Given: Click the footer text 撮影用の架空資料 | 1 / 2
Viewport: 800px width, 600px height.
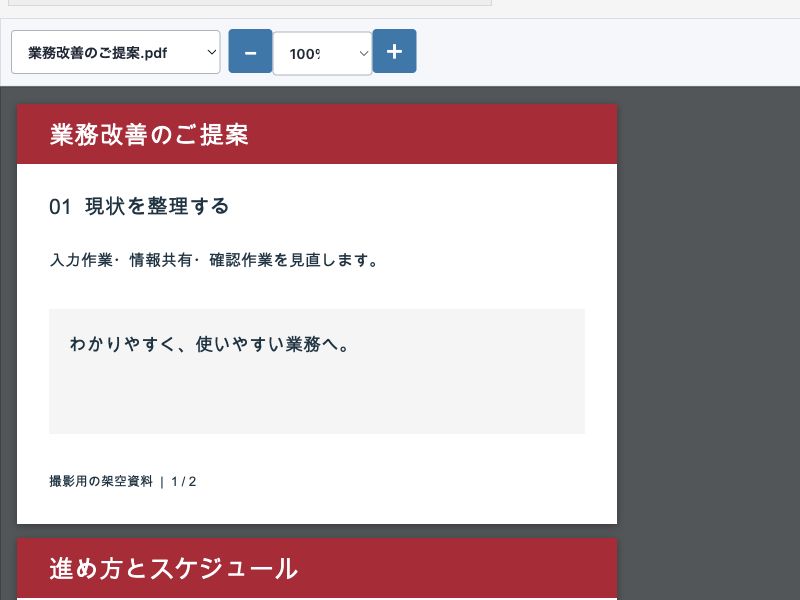Looking at the screenshot, I should click(122, 482).
